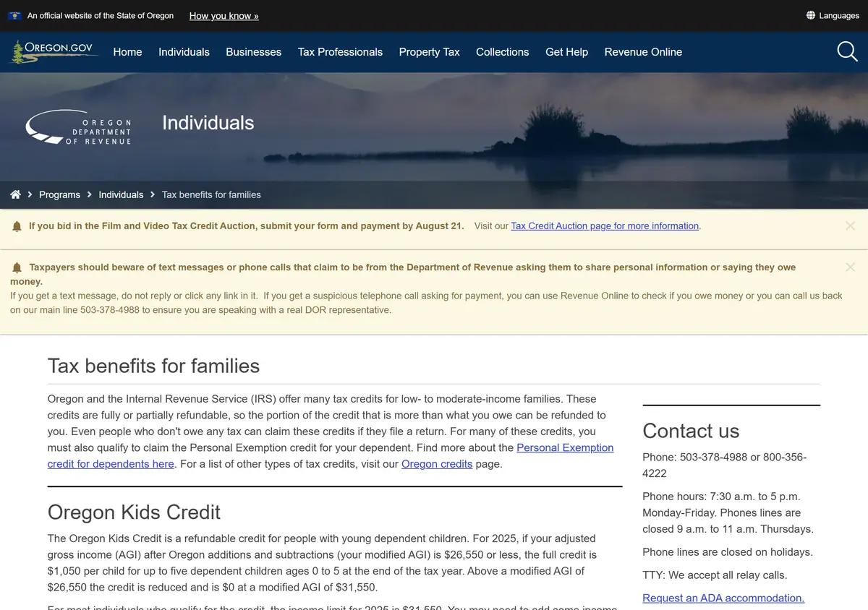
Task: Click the globe Languages icon
Action: (811, 15)
